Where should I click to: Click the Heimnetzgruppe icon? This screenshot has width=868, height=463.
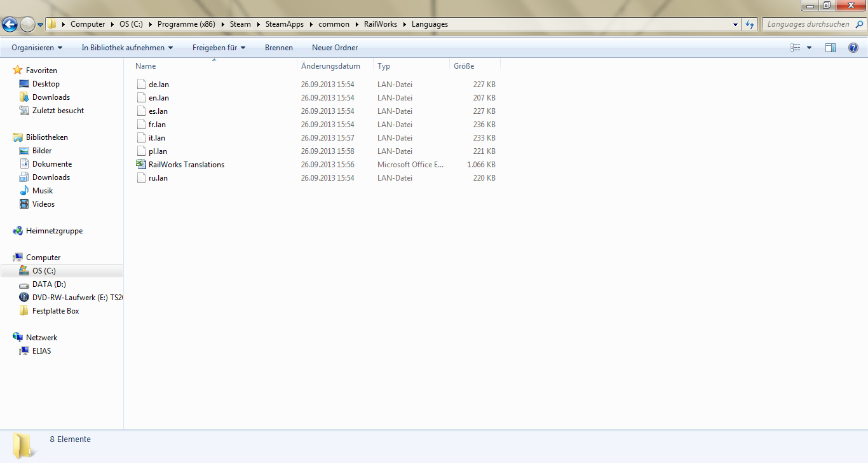pyautogui.click(x=18, y=231)
